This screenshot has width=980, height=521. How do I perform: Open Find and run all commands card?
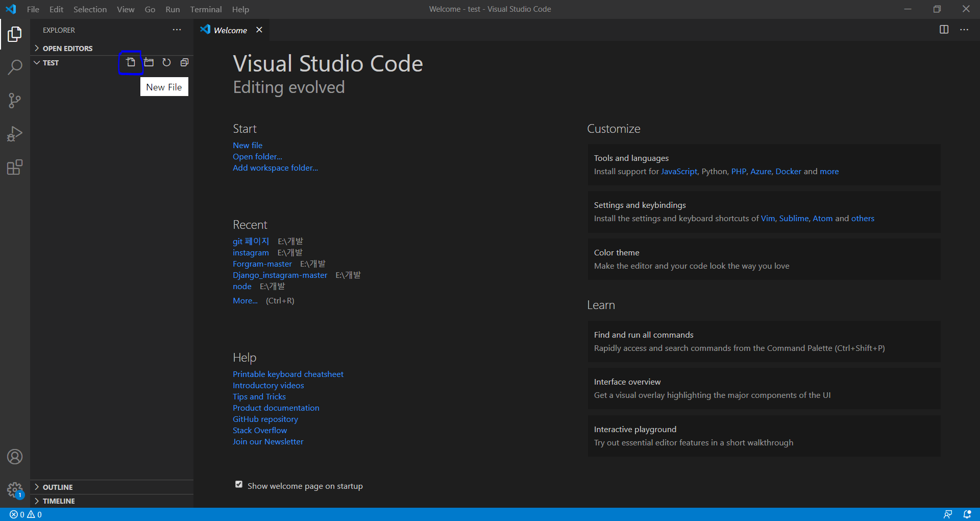(x=764, y=341)
